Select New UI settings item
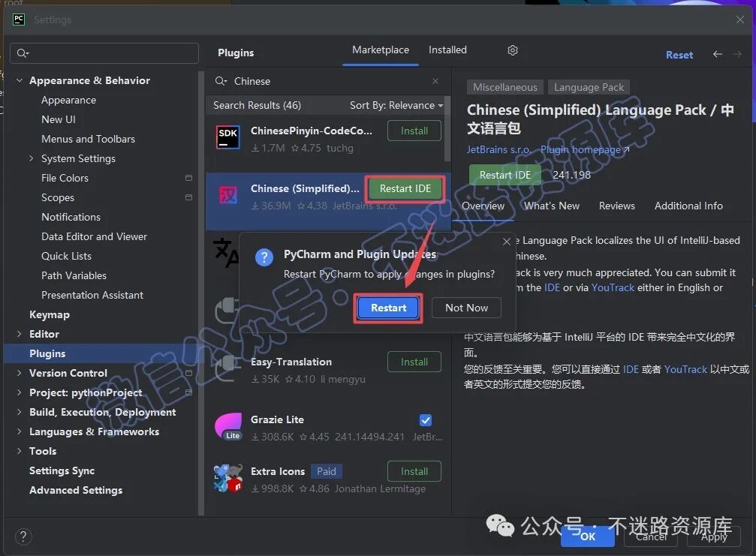756x556 pixels. click(x=59, y=119)
